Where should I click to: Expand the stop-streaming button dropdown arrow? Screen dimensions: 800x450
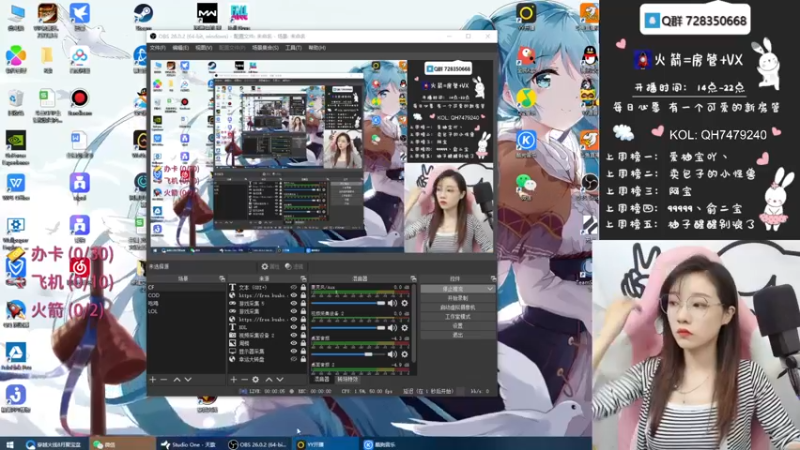490,289
